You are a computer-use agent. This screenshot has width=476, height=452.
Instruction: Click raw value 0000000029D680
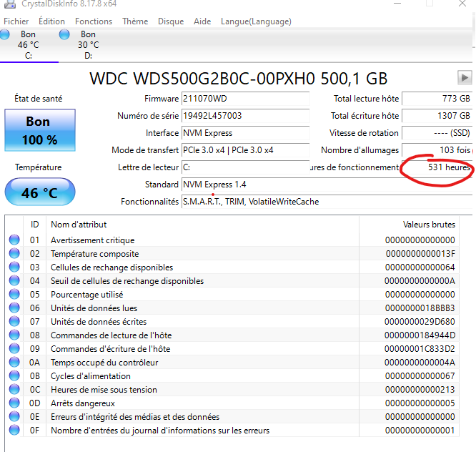coord(420,322)
